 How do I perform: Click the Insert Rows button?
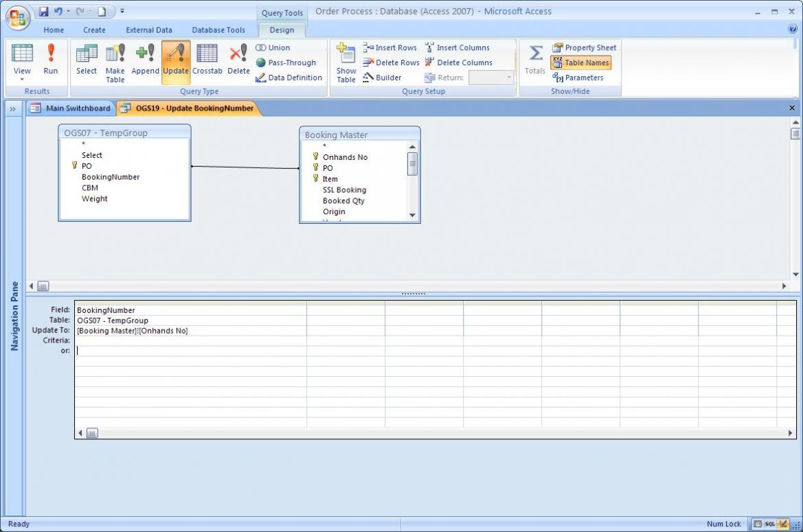coord(389,47)
